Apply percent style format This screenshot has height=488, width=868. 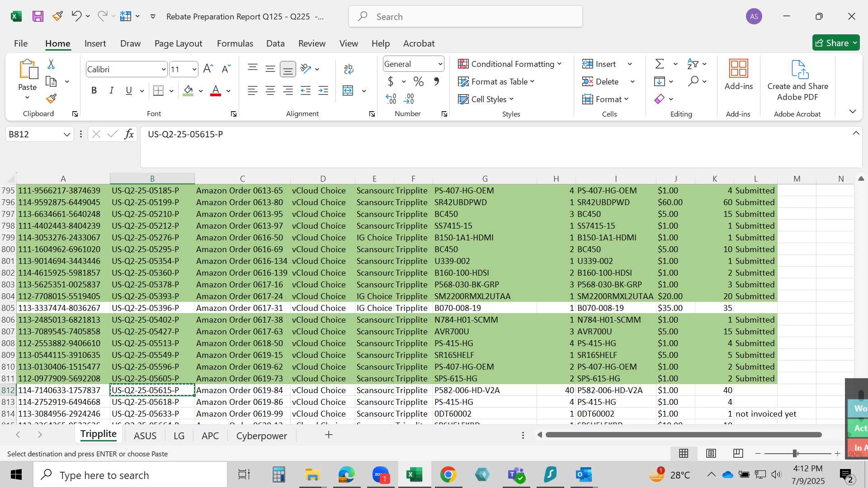(419, 81)
